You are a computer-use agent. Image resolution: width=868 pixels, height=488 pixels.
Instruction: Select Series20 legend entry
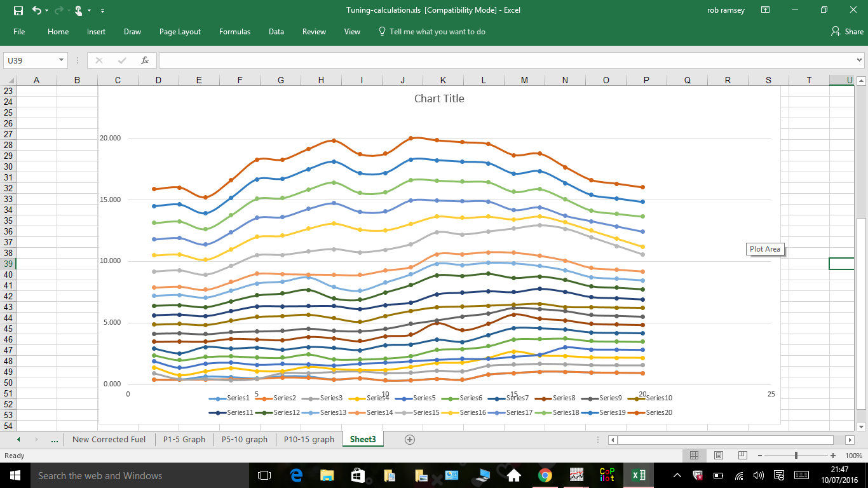[x=649, y=412]
